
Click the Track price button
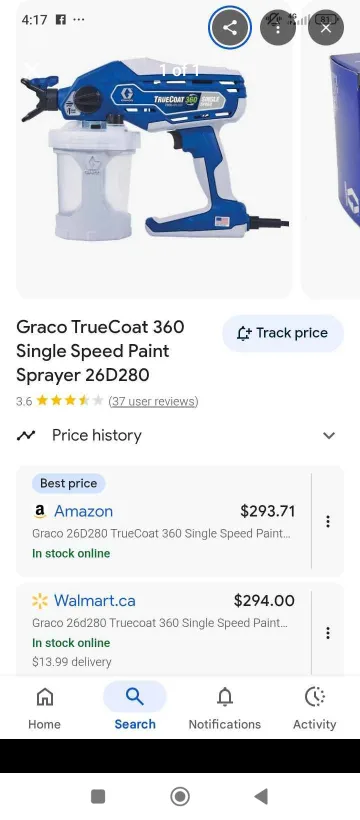283,333
